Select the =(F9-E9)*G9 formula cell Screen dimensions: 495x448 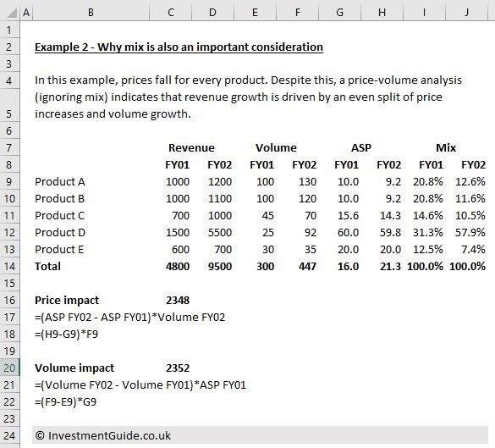[66, 402]
